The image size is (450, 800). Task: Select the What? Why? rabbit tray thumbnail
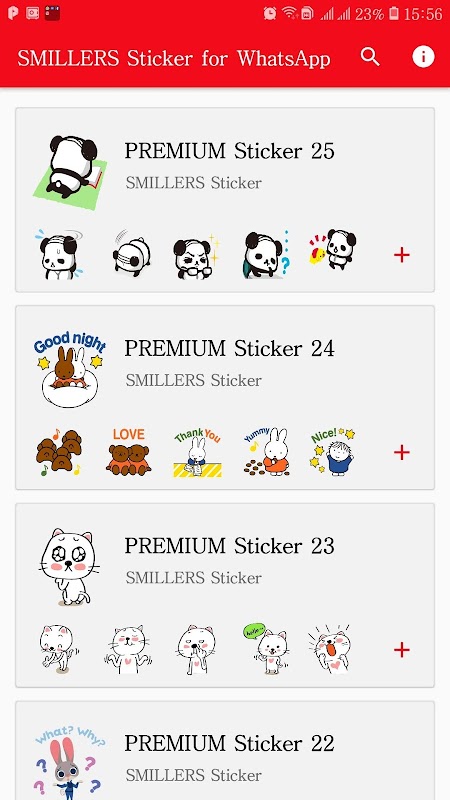70,763
